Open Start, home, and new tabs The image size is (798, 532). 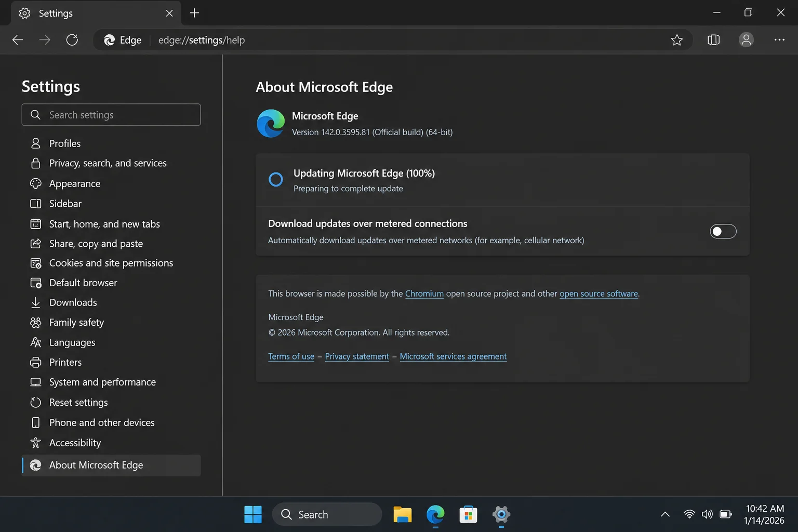tap(111, 224)
